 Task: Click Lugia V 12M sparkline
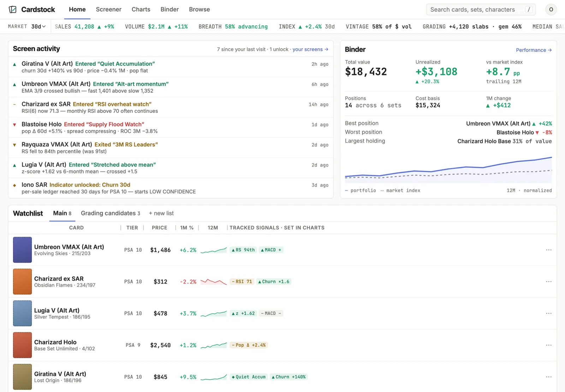(214, 313)
